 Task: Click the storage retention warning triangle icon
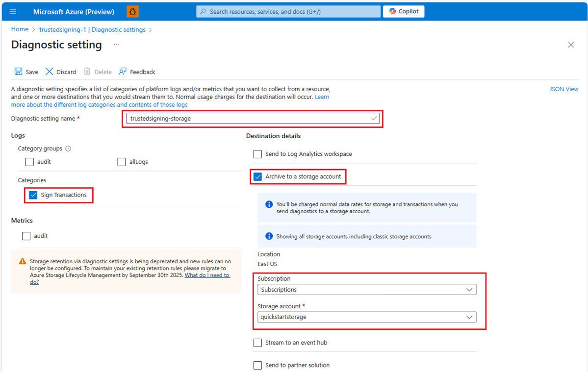pyautogui.click(x=23, y=261)
